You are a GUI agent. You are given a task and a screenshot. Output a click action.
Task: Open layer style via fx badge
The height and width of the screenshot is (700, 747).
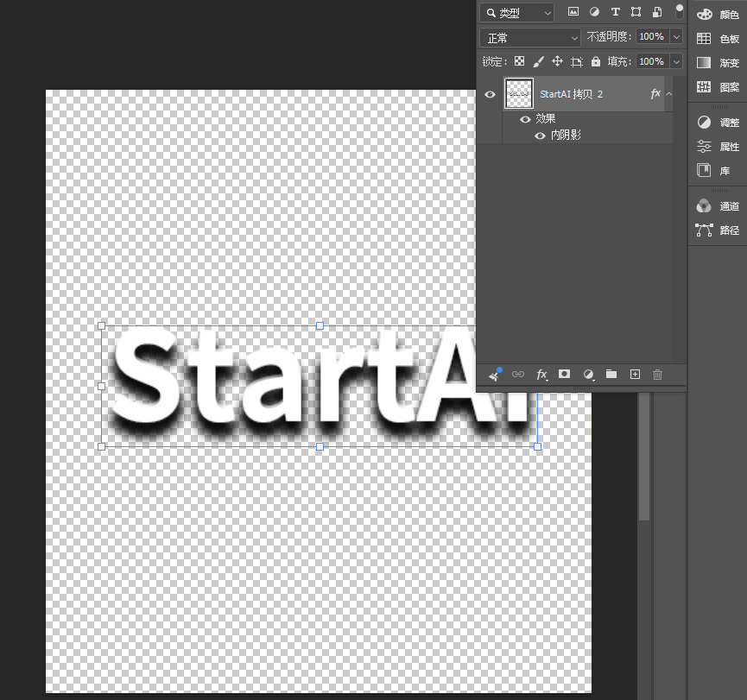655,94
